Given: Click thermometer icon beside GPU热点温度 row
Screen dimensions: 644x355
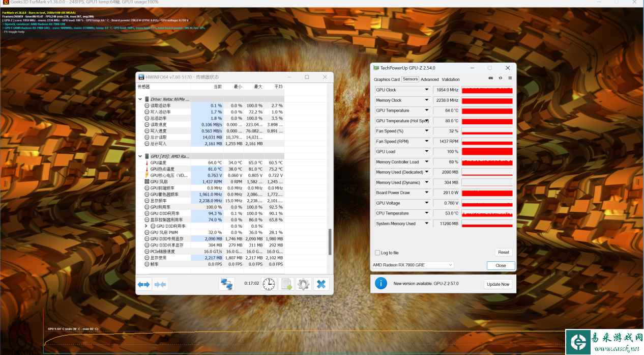Looking at the screenshot, I should click(x=147, y=169).
